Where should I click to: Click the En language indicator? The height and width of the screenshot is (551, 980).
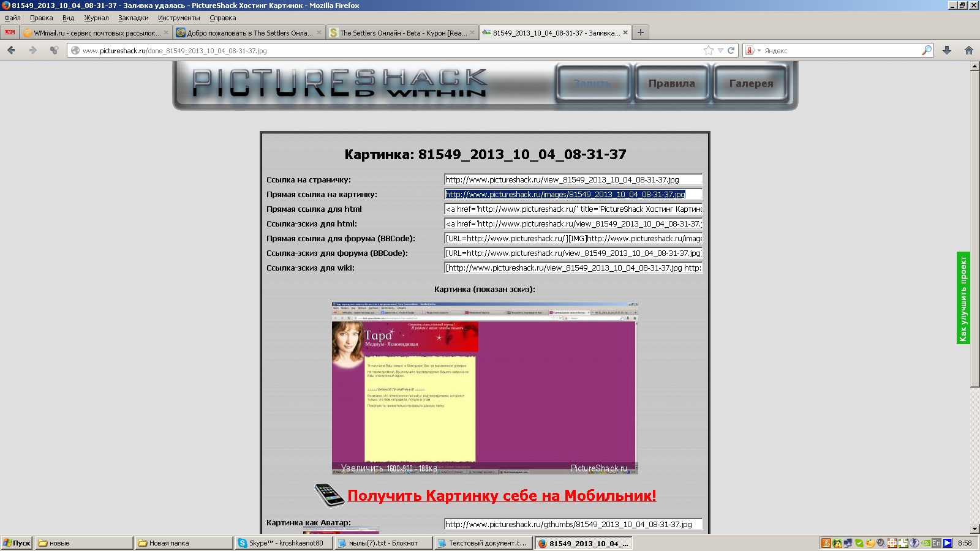(936, 543)
